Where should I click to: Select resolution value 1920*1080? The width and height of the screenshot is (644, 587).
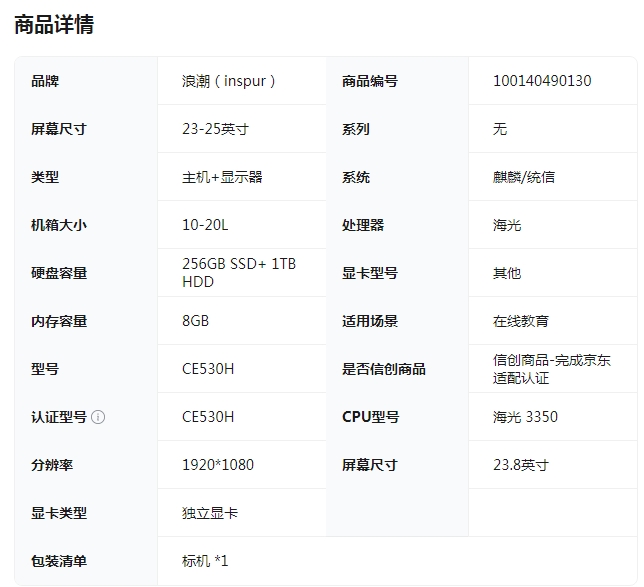[218, 465]
